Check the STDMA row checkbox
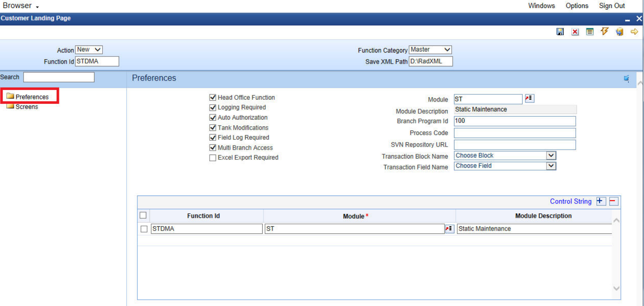 click(144, 229)
